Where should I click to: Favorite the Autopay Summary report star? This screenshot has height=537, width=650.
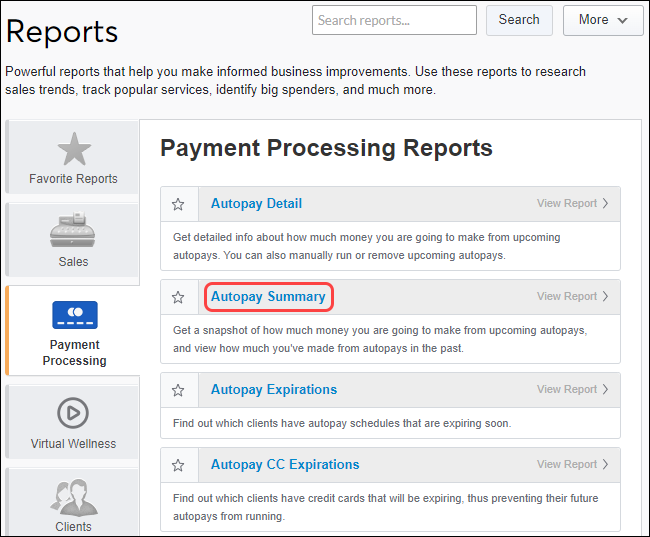[178, 297]
